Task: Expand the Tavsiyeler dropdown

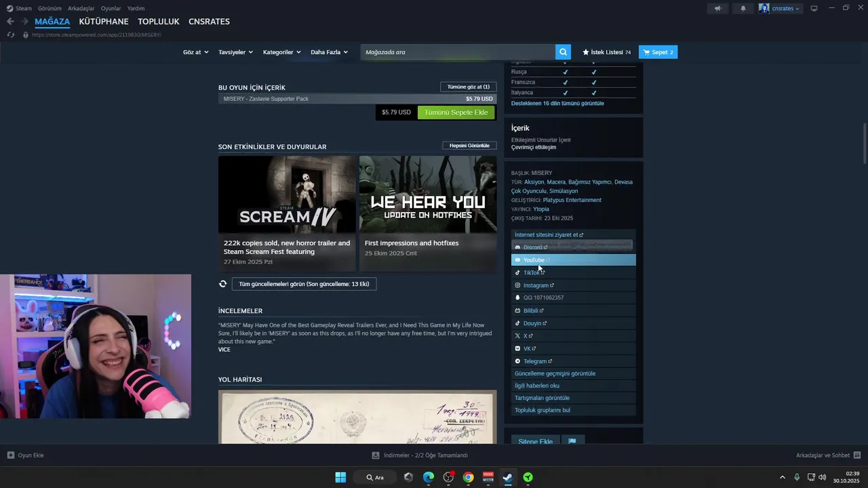Action: pyautogui.click(x=235, y=52)
